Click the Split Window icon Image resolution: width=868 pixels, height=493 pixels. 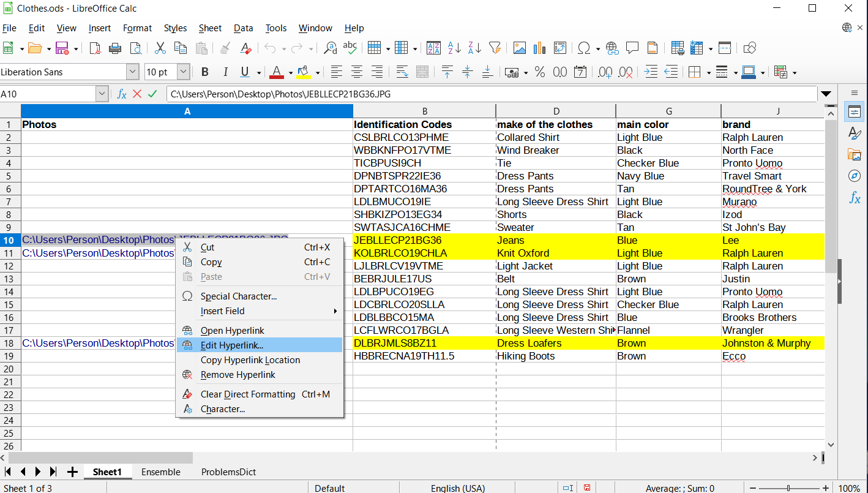pos(725,48)
